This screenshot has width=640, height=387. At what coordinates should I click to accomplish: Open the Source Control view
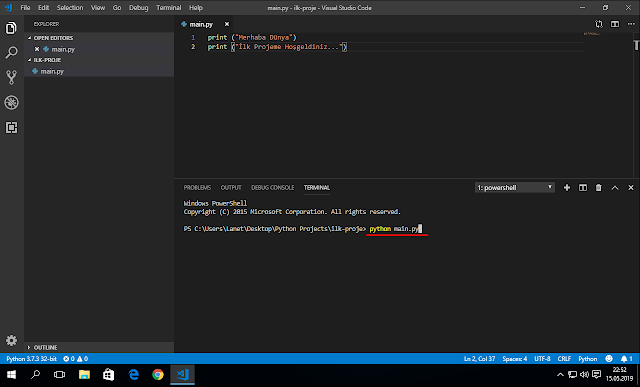tap(11, 77)
